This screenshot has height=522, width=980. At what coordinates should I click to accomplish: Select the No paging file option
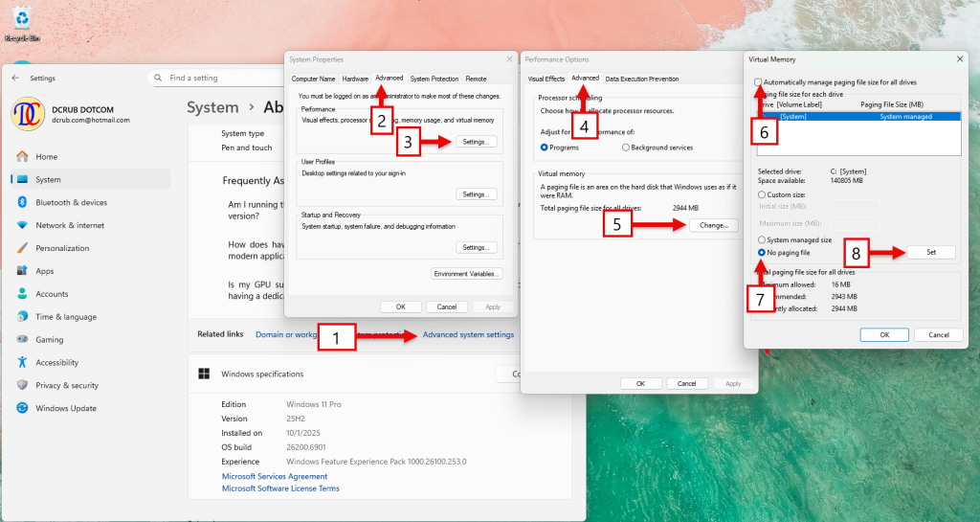[x=761, y=253]
